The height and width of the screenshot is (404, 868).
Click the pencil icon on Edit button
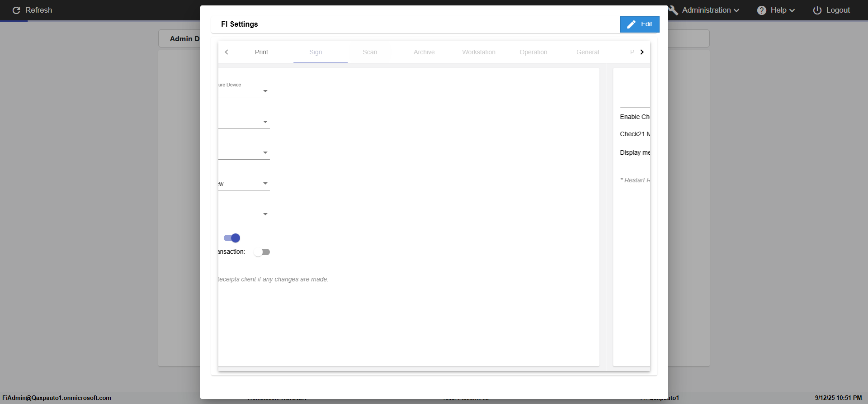(x=632, y=24)
